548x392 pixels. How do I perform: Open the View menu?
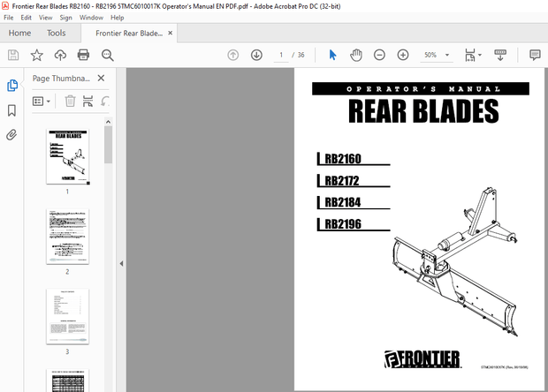[45, 18]
